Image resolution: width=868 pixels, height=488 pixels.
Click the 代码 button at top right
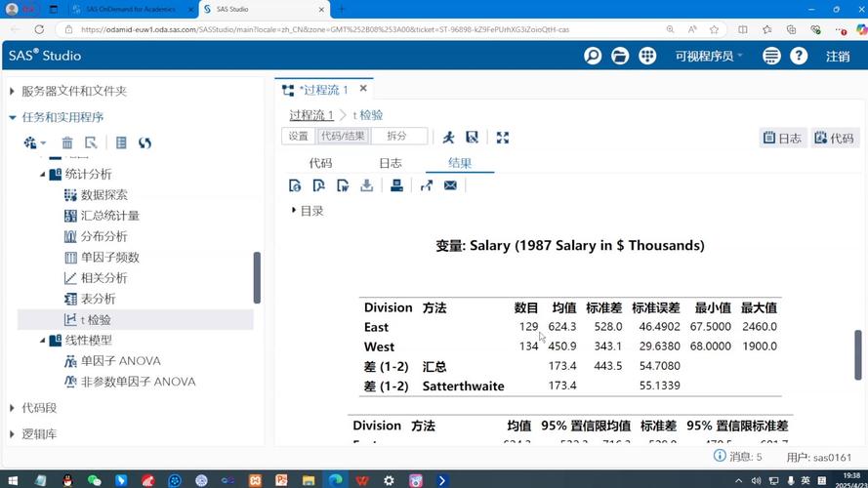[x=835, y=138]
